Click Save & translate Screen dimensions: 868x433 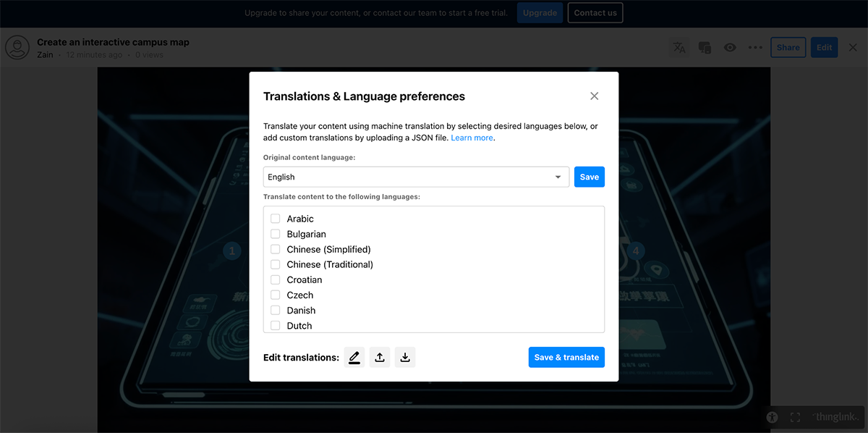click(566, 357)
